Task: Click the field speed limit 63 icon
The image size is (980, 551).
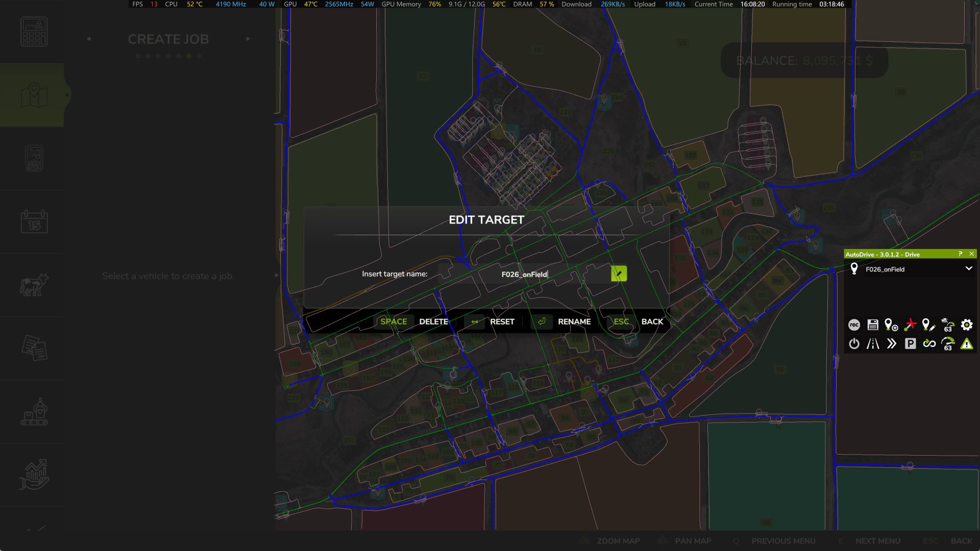Action: tap(948, 325)
